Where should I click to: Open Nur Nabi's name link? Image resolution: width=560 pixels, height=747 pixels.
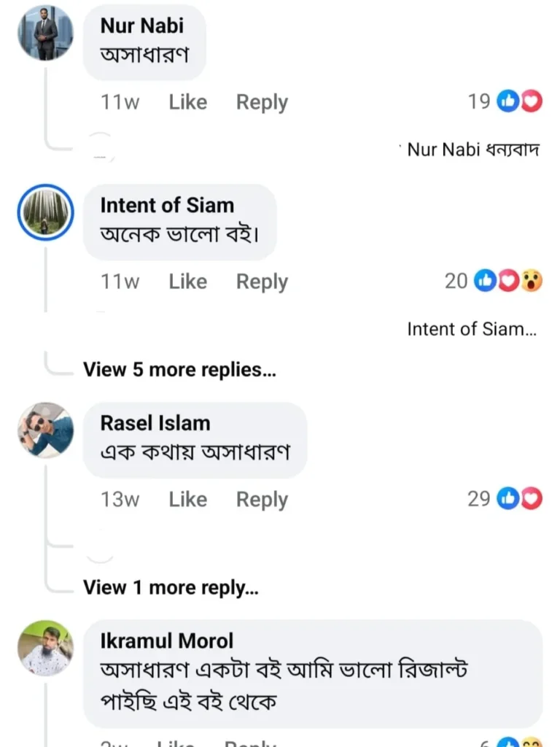point(141,26)
